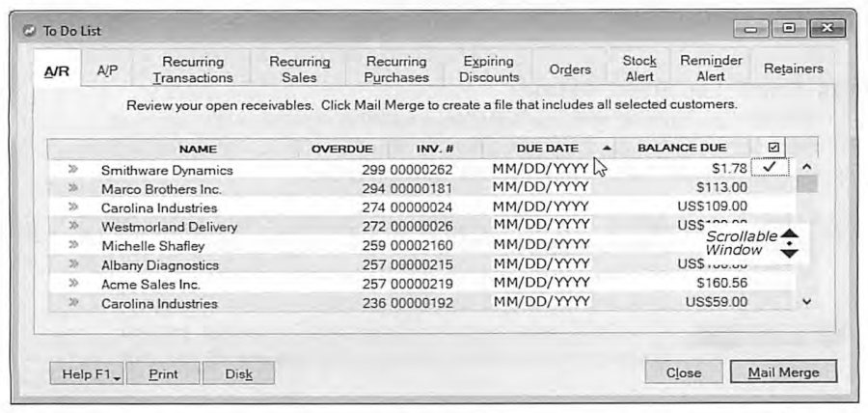Toggle select-all checkbox in the header

pyautogui.click(x=773, y=148)
